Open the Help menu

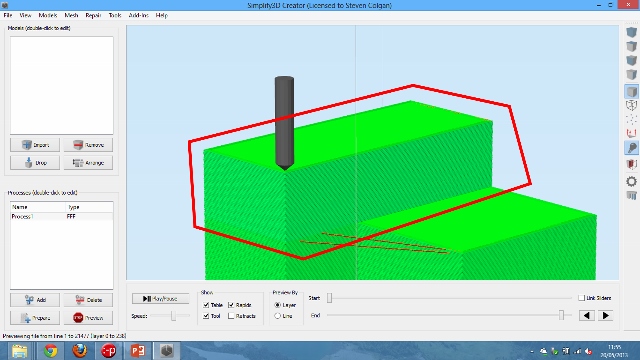click(162, 15)
